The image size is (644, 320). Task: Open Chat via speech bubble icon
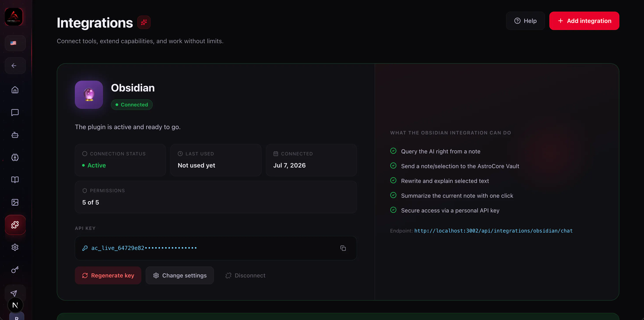click(x=15, y=112)
